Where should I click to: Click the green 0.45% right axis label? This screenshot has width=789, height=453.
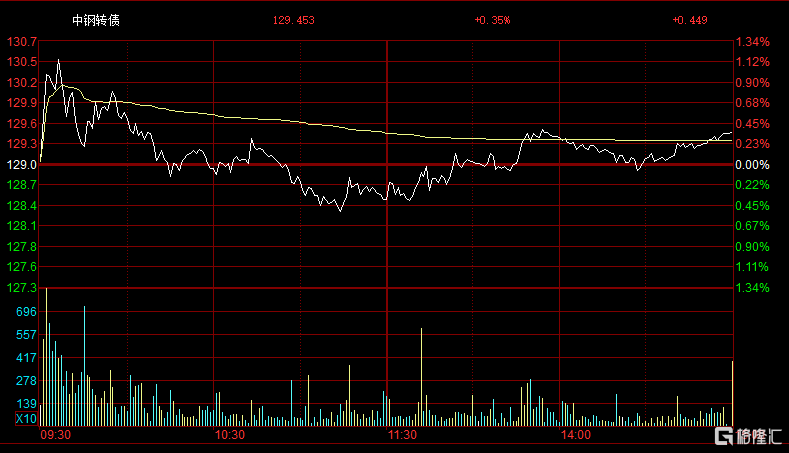(753, 205)
